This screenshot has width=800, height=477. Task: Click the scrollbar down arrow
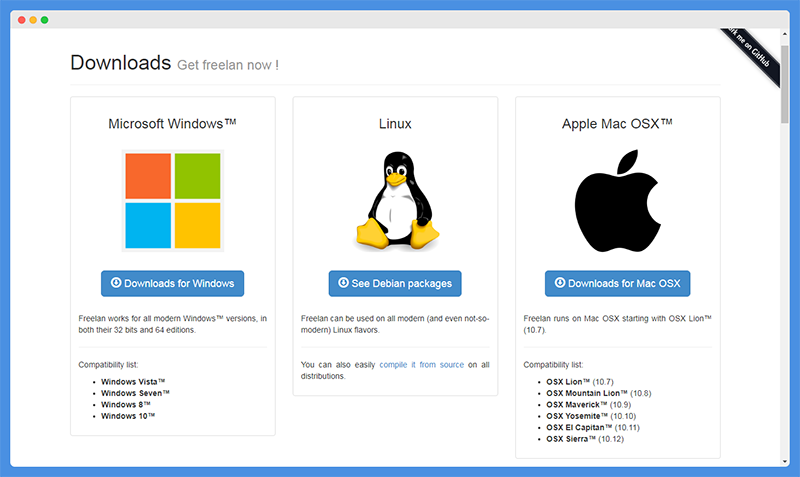pyautogui.click(x=785, y=462)
